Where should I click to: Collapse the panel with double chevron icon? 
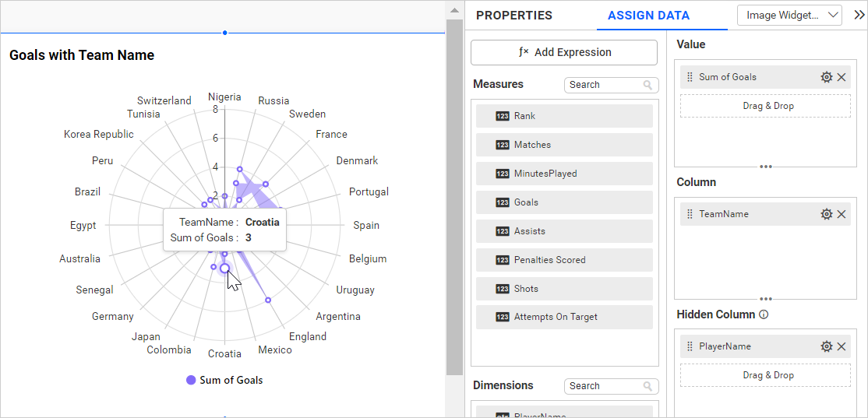pyautogui.click(x=859, y=15)
